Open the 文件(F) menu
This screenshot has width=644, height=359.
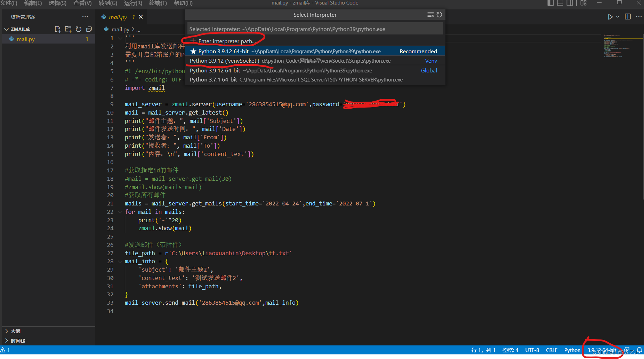[x=9, y=3]
